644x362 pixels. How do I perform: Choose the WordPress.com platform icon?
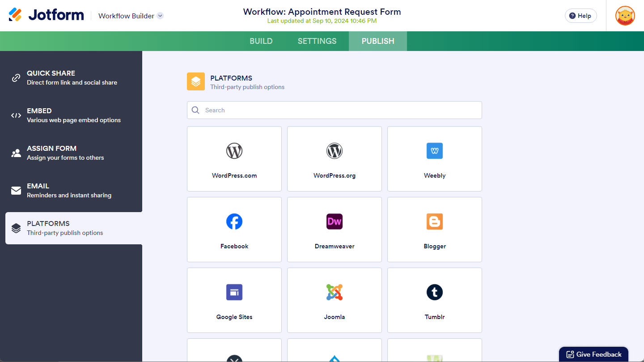pos(234,151)
